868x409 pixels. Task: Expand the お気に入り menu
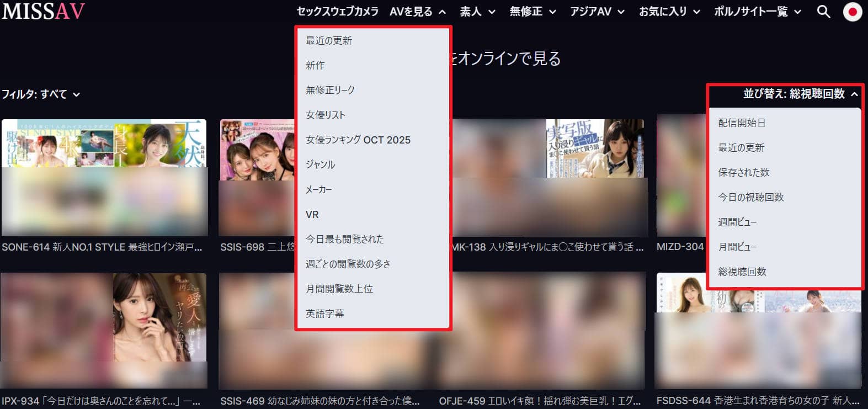669,12
